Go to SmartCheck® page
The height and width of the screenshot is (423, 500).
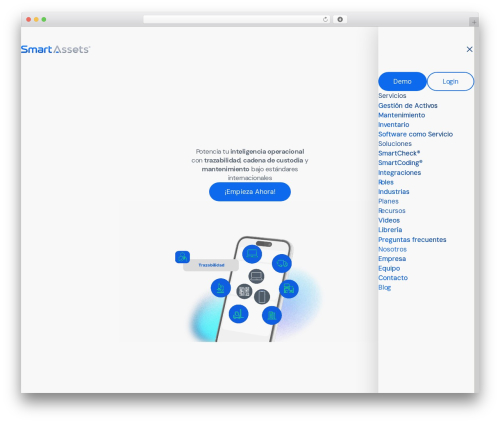pos(399,153)
